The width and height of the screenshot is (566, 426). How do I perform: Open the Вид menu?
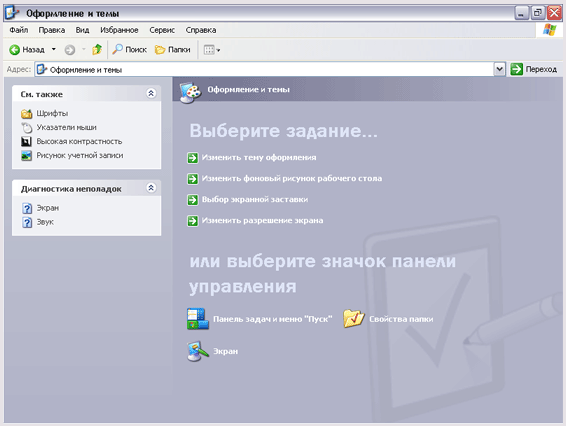(82, 30)
